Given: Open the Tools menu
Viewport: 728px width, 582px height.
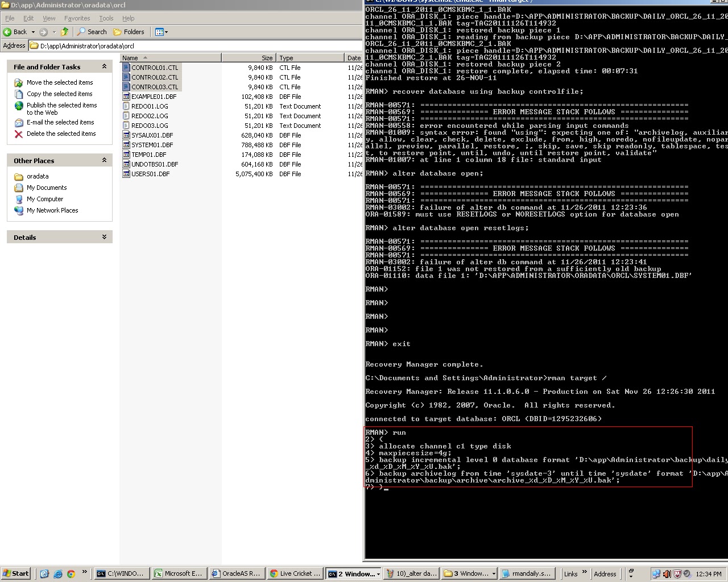Looking at the screenshot, I should [106, 18].
